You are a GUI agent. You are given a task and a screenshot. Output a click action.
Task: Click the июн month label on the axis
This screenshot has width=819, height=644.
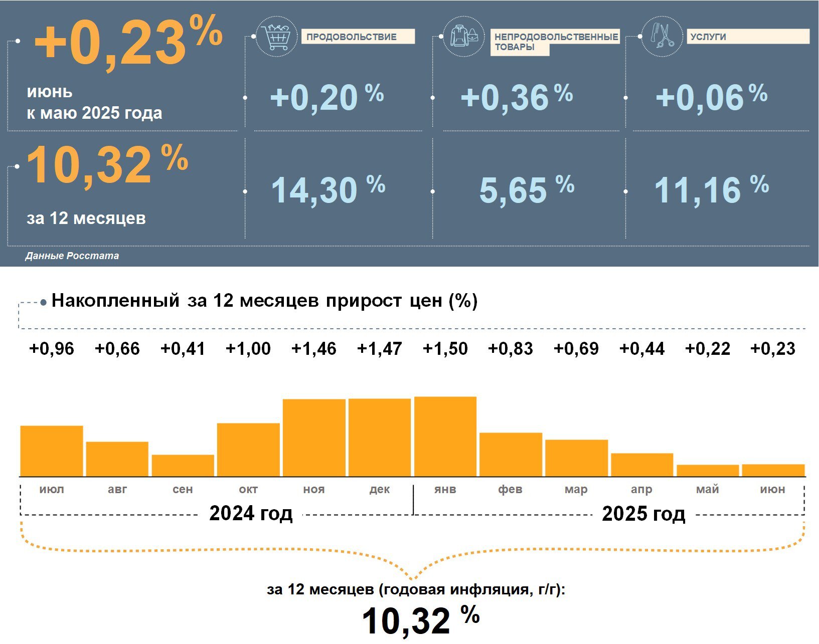(773, 489)
